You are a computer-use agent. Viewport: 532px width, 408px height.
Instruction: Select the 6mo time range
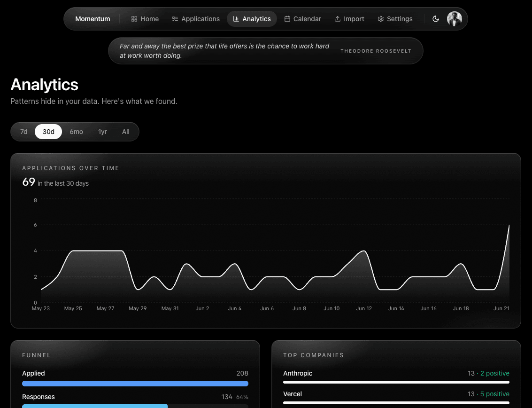point(77,132)
